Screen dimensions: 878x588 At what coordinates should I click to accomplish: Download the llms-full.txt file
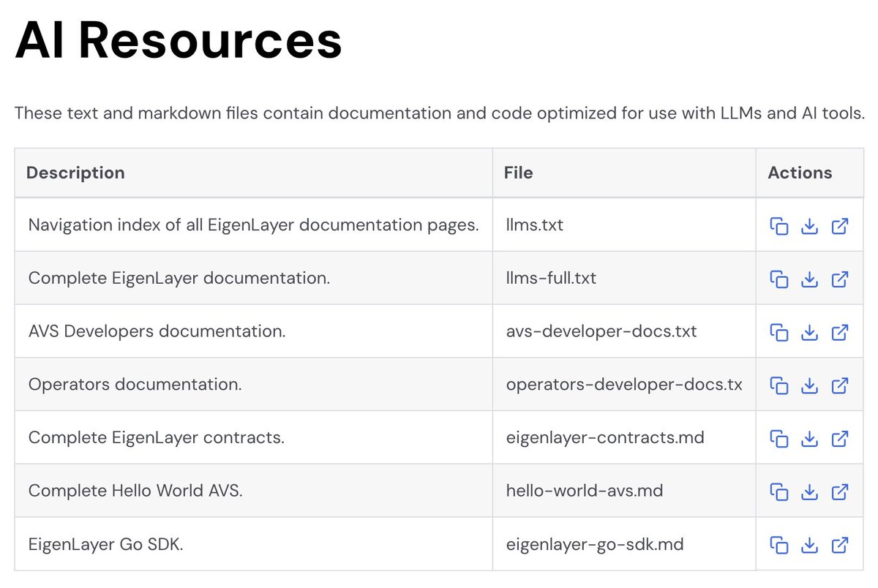[809, 279]
